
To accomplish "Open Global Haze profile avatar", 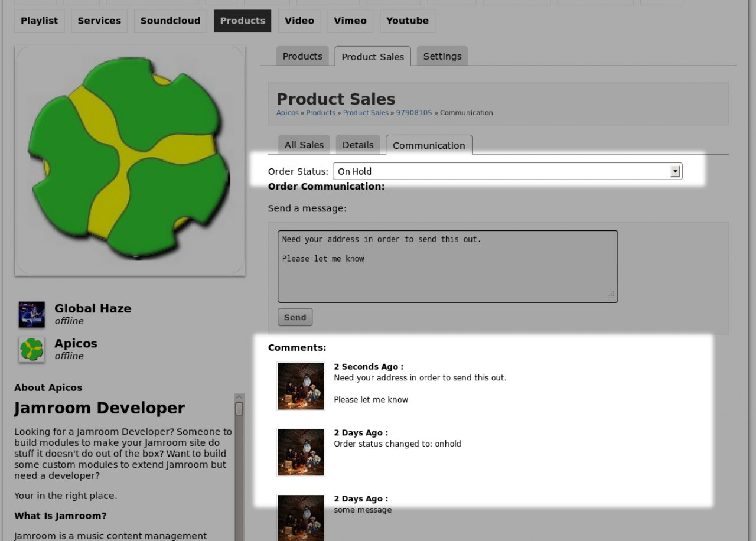I will point(31,314).
